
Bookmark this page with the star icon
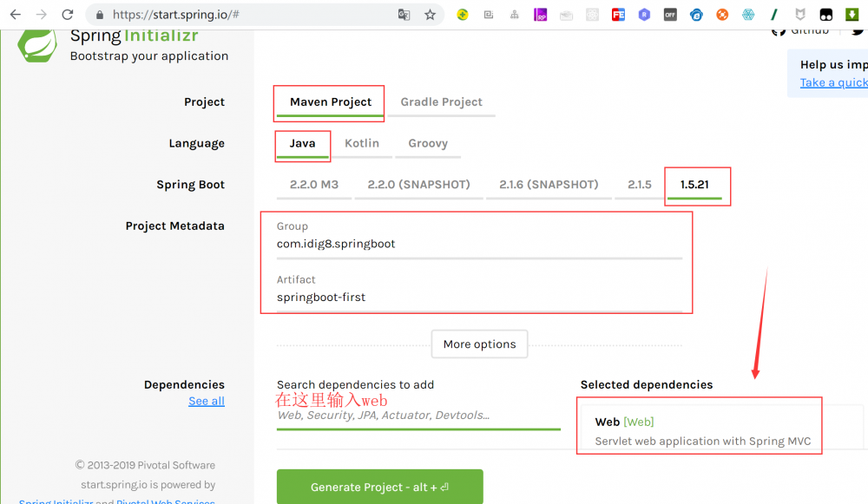tap(431, 15)
